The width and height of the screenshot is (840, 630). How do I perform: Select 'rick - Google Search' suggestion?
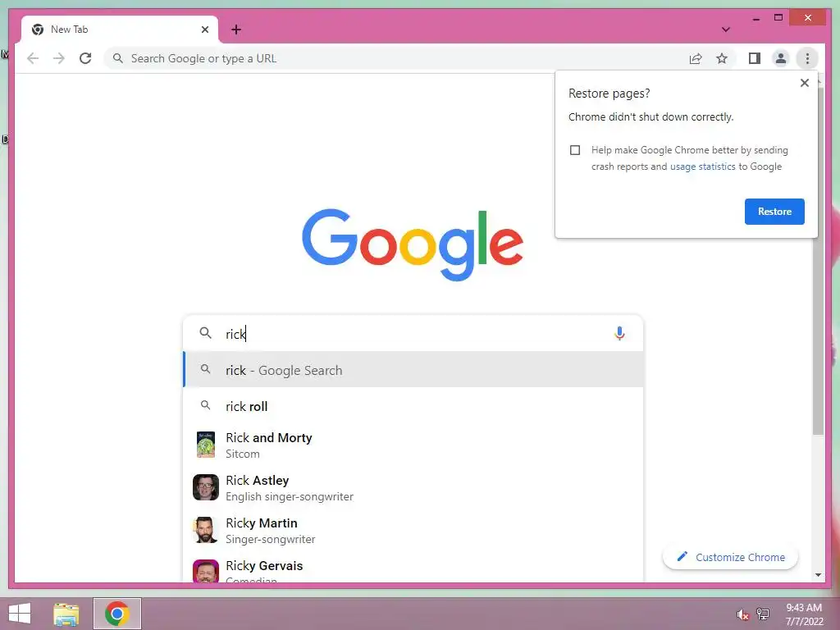413,370
